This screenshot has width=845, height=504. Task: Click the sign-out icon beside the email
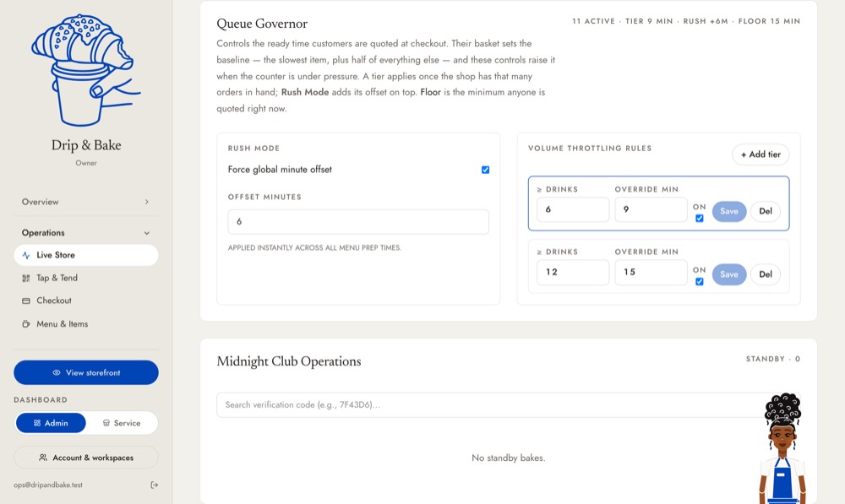[x=154, y=485]
